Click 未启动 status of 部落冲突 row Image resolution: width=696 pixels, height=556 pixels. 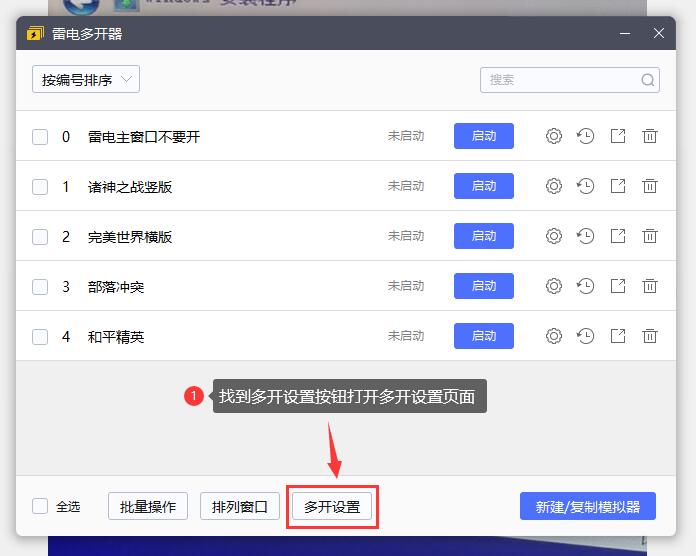point(406,286)
